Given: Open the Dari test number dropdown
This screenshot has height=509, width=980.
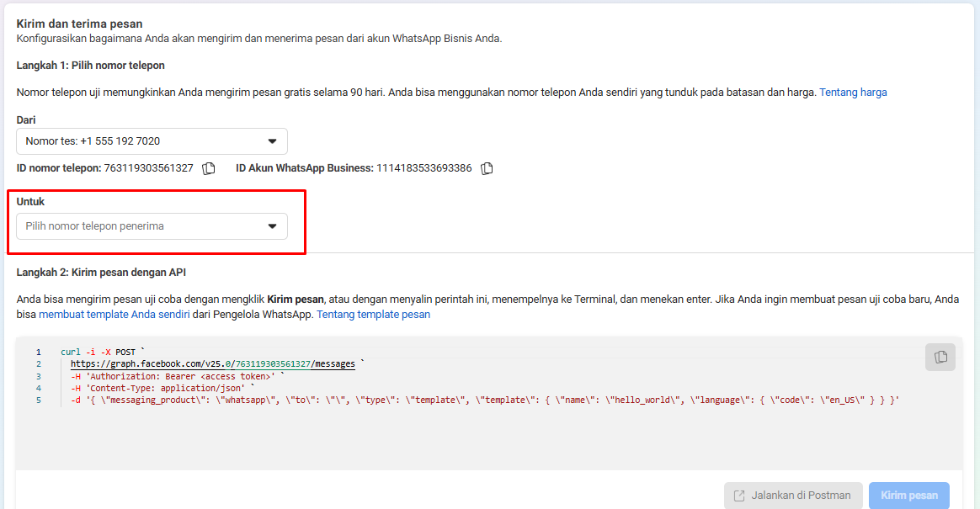Looking at the screenshot, I should point(152,141).
